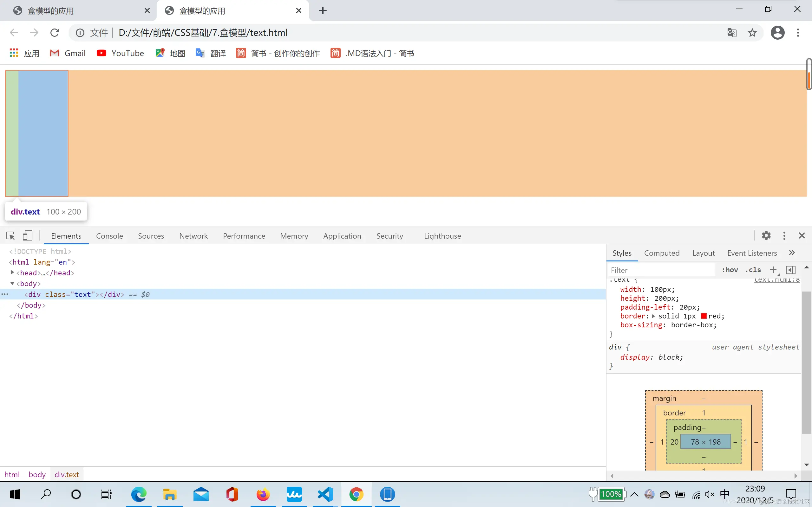The height and width of the screenshot is (507, 812).
Task: Open the Computed styles tab
Action: pyautogui.click(x=662, y=253)
